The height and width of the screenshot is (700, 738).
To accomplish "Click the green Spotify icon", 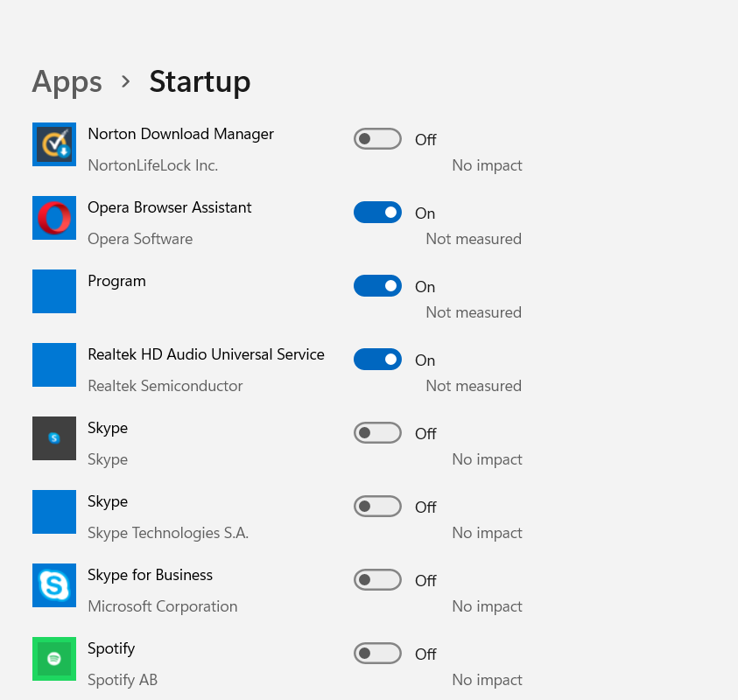I will 54,659.
